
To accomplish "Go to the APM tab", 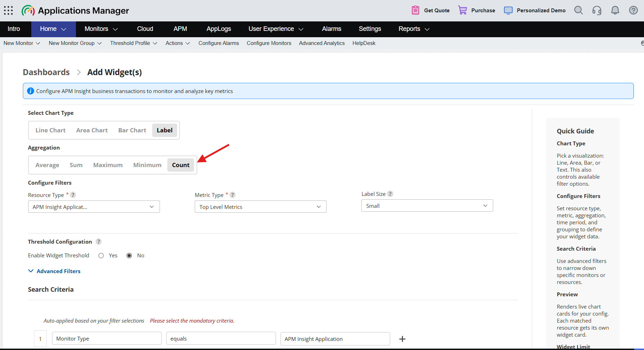I will 180,29.
